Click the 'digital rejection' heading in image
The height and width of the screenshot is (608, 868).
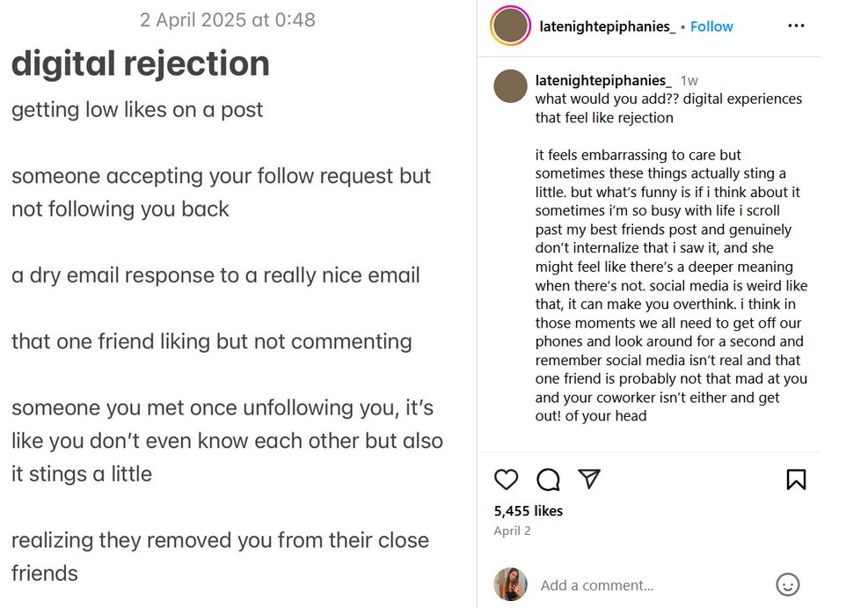(x=141, y=63)
